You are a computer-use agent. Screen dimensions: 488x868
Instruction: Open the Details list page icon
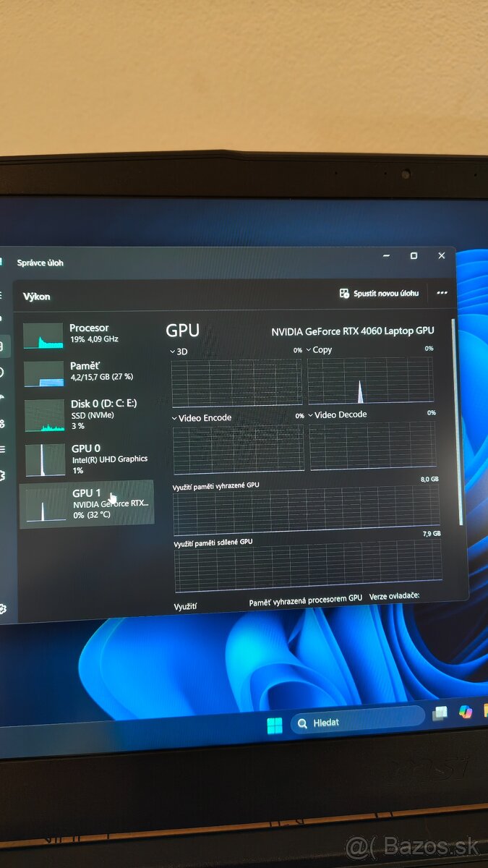(x=2, y=449)
